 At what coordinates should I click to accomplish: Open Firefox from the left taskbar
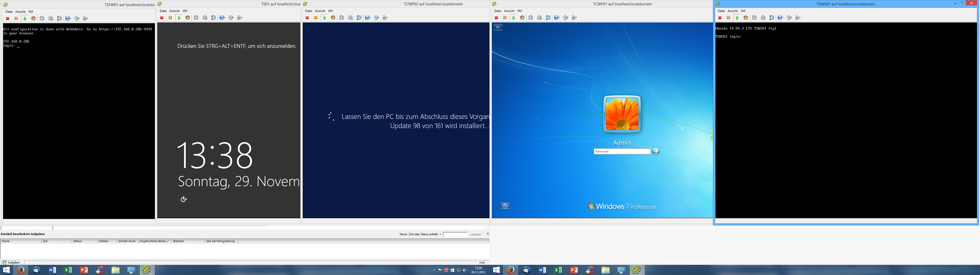click(x=20, y=270)
